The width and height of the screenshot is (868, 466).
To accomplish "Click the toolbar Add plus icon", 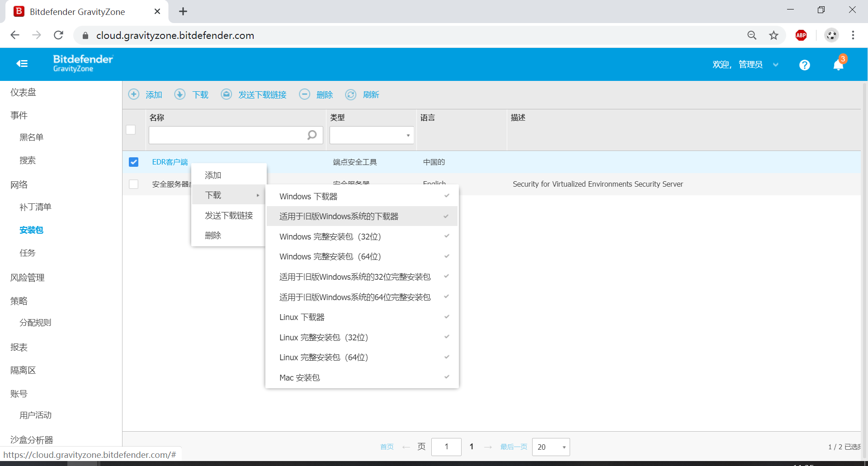I will coord(134,94).
